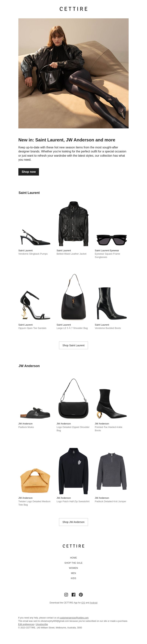Click the Shop now button
The image size is (147, 644).
(x=28, y=172)
